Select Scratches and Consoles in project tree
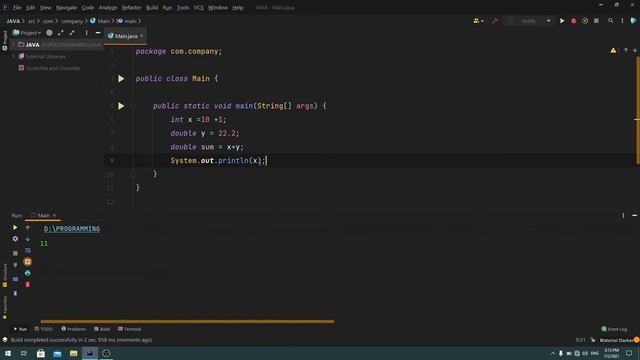 [x=49, y=68]
